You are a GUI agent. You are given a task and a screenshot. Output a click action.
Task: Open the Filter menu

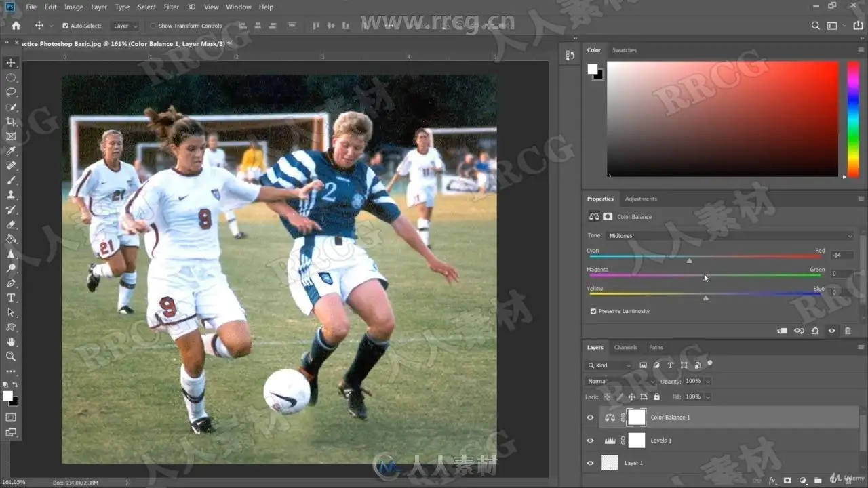pyautogui.click(x=172, y=7)
